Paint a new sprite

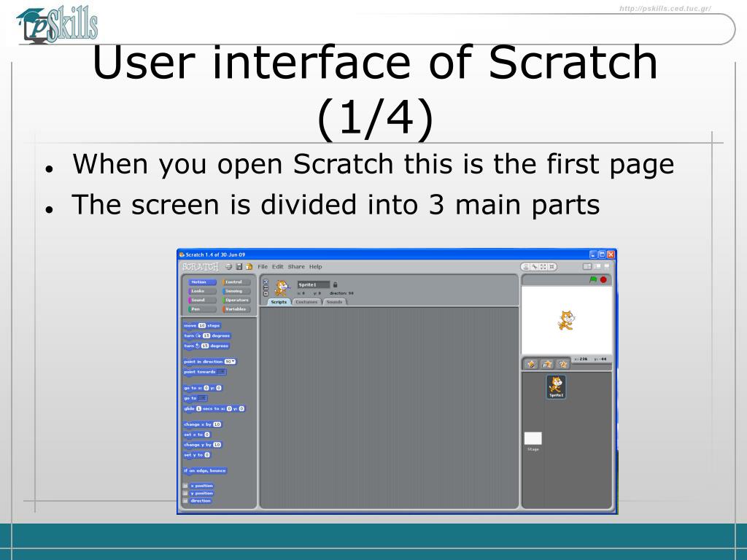tap(532, 365)
